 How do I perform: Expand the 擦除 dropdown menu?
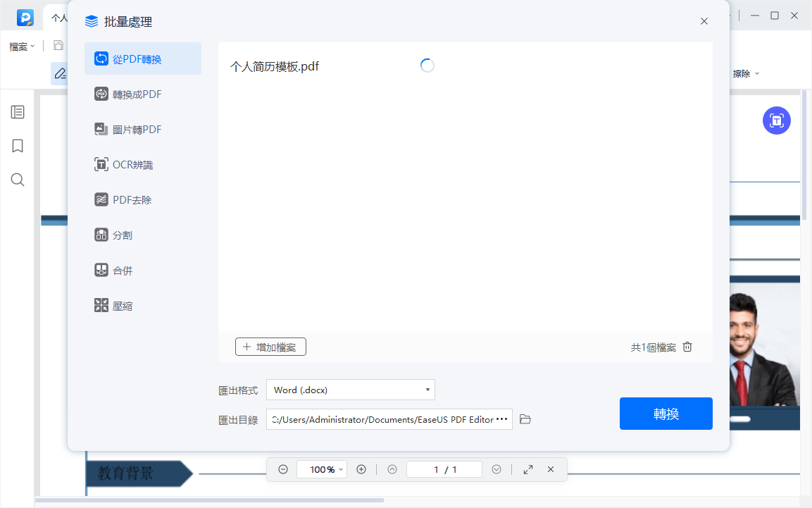coord(744,73)
